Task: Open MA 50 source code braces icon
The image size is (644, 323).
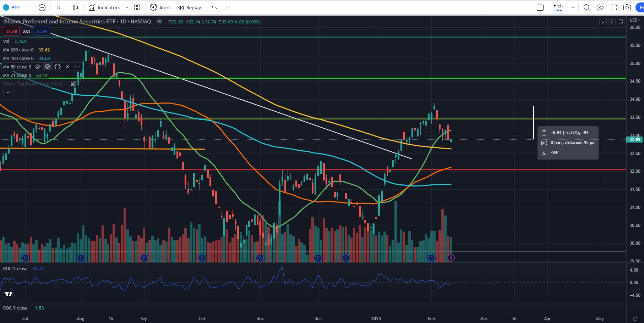Action: click(x=58, y=67)
